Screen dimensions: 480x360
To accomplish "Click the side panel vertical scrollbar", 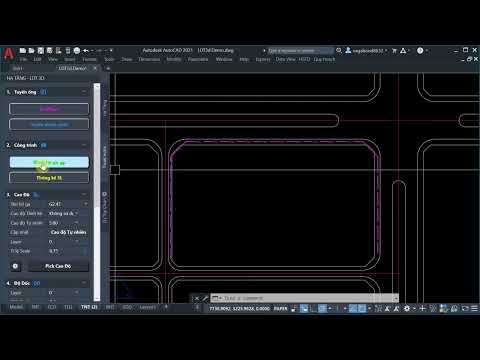I will pos(97,192).
